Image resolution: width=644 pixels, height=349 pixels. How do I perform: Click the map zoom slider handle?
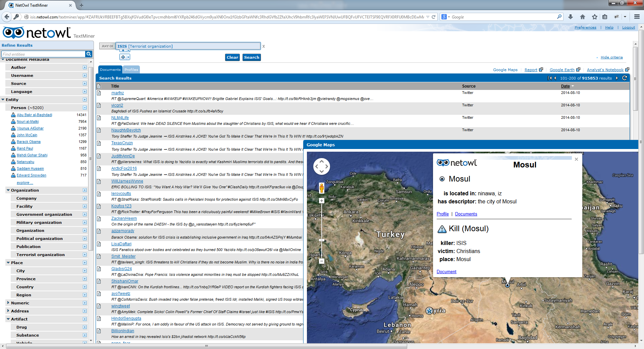click(x=321, y=240)
